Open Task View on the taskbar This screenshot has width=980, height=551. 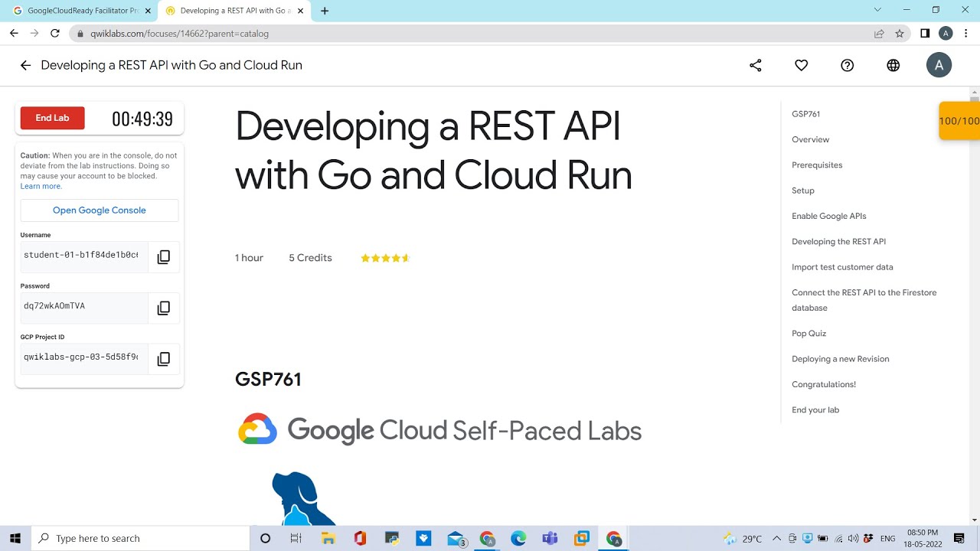pos(296,539)
